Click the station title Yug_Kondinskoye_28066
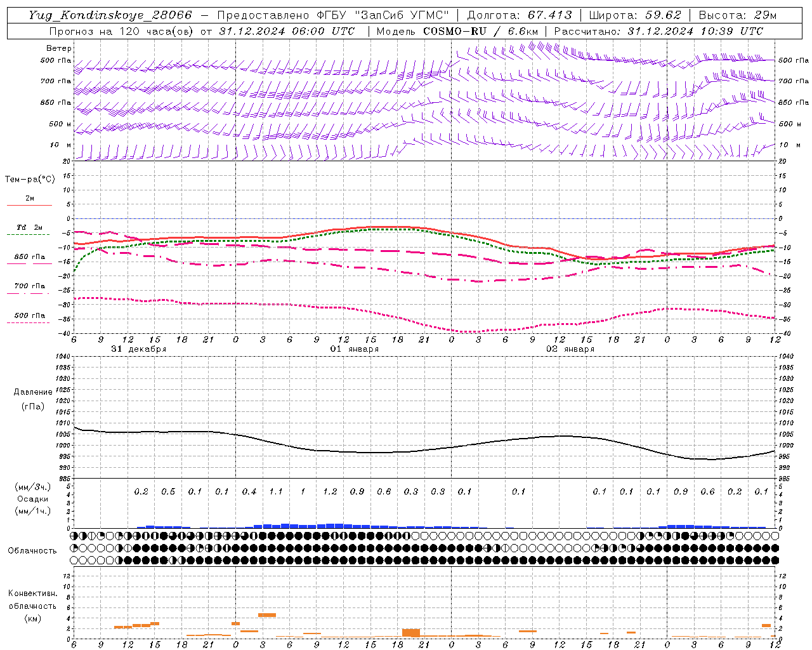Screen dimensions: 812x650 (110, 15)
